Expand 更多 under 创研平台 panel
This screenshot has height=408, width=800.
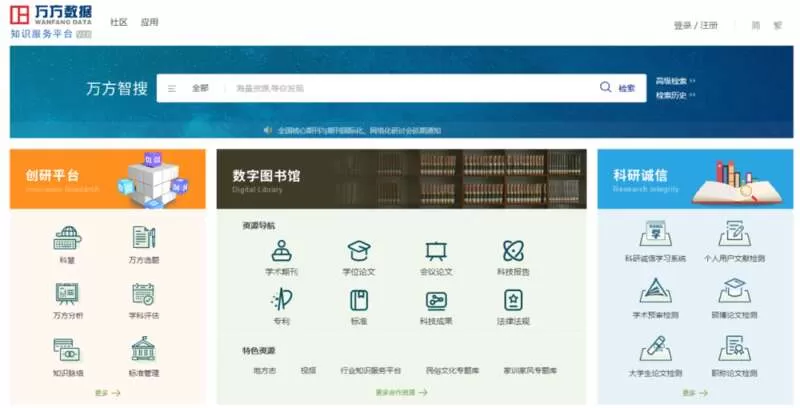pos(108,393)
